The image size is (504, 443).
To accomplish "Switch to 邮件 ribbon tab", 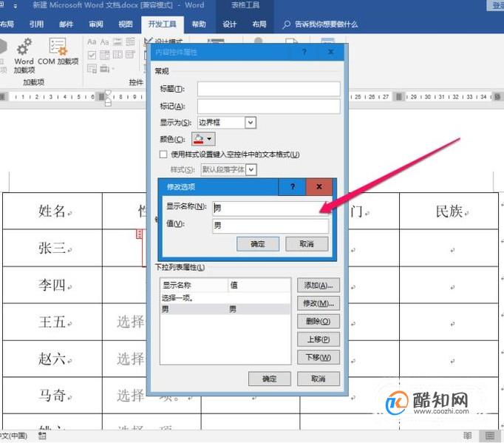I will click(x=67, y=24).
